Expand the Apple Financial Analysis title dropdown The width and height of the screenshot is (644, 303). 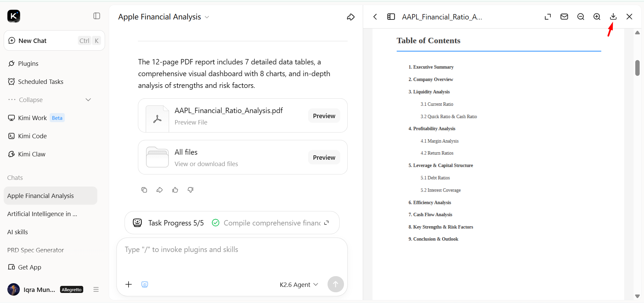[x=207, y=17]
